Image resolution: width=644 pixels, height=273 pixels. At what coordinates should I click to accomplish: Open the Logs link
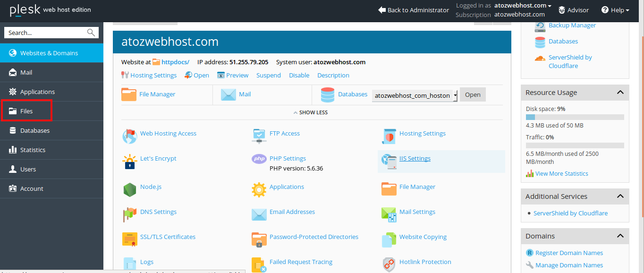(x=147, y=262)
